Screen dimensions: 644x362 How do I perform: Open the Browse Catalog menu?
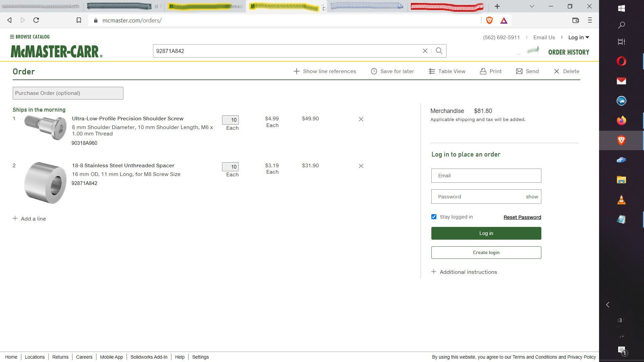point(30,37)
